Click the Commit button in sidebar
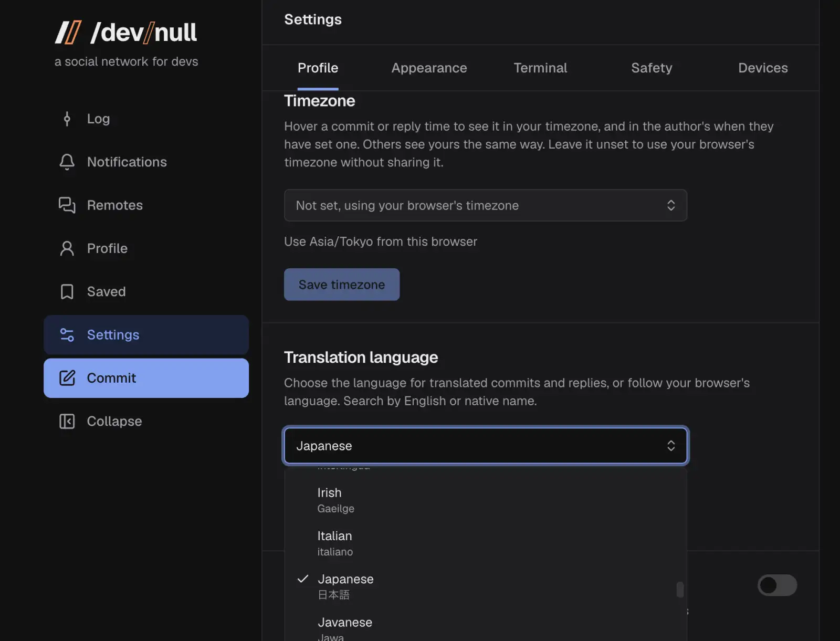This screenshot has width=840, height=641. (146, 378)
